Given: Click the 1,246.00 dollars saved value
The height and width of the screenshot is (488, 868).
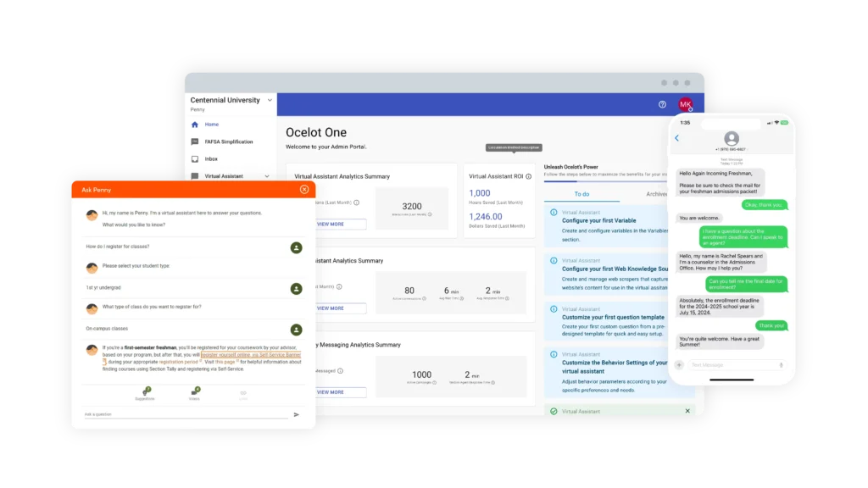Looking at the screenshot, I should 486,217.
